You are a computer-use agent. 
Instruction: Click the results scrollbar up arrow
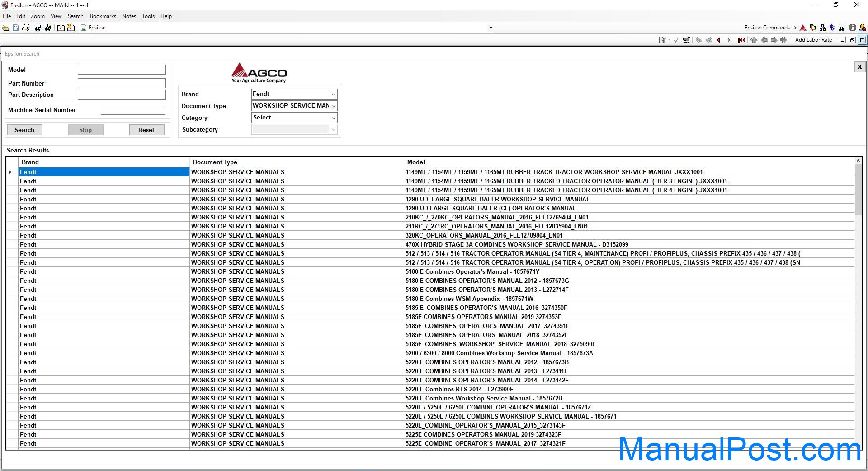[x=858, y=161]
